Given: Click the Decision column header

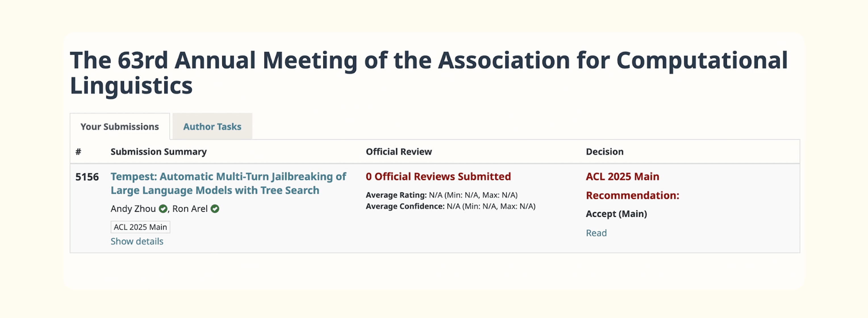Looking at the screenshot, I should [604, 152].
